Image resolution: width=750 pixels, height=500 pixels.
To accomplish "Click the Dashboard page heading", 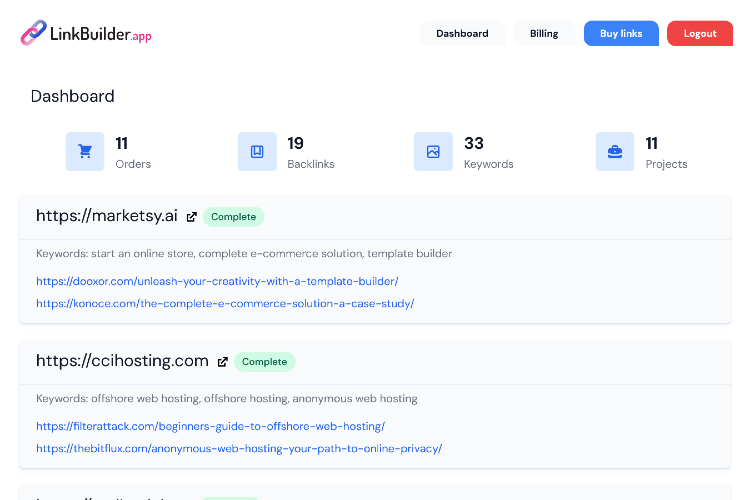I will coord(73,96).
